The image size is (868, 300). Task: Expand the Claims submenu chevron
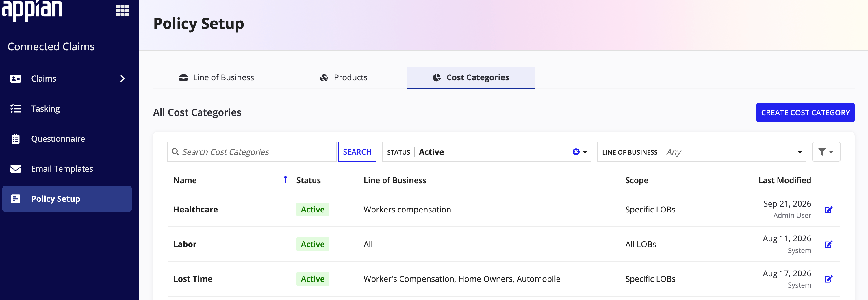(122, 79)
